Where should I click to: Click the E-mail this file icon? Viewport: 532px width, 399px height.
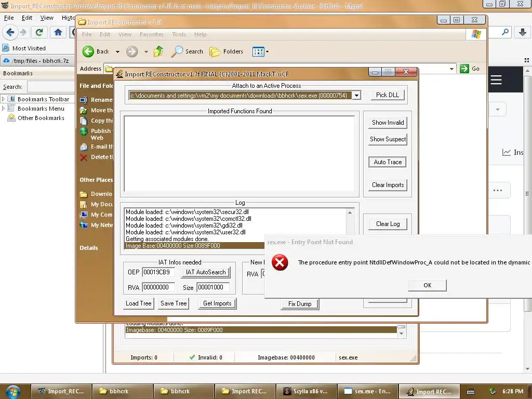point(84,147)
